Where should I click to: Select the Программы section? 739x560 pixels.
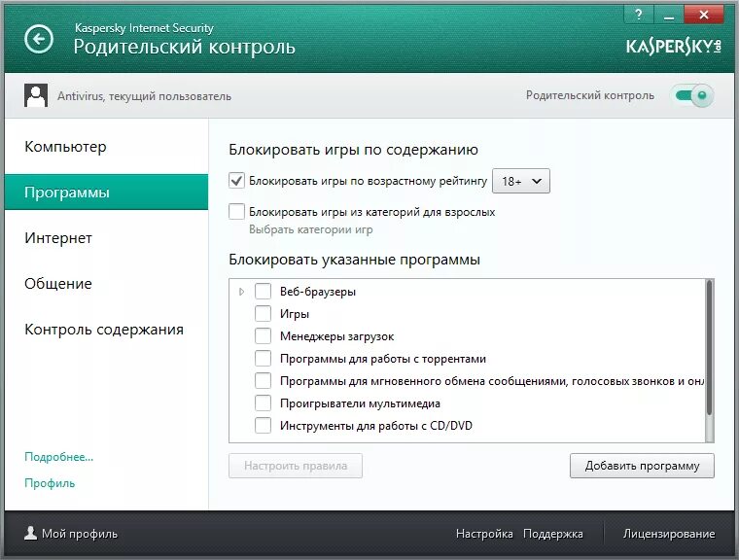pos(106,192)
